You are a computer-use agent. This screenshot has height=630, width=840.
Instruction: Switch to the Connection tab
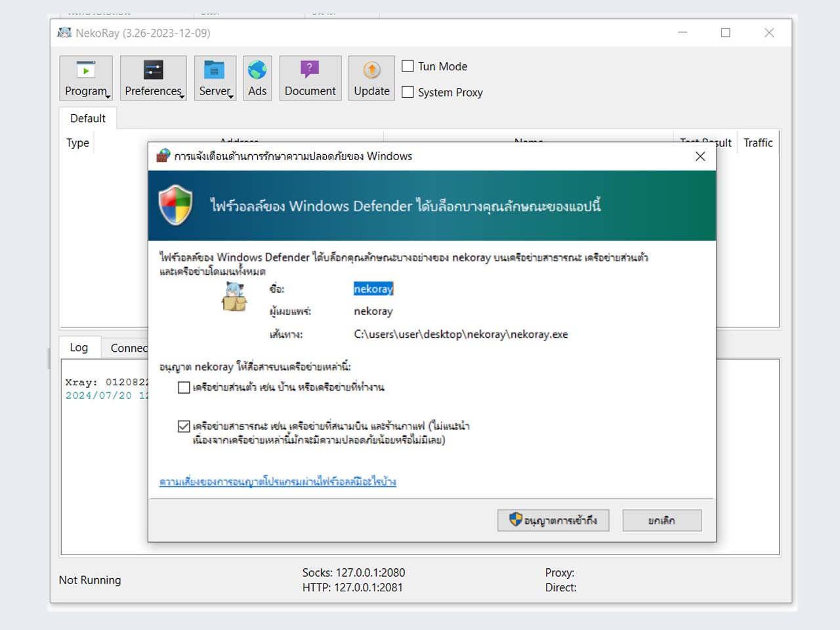[125, 348]
